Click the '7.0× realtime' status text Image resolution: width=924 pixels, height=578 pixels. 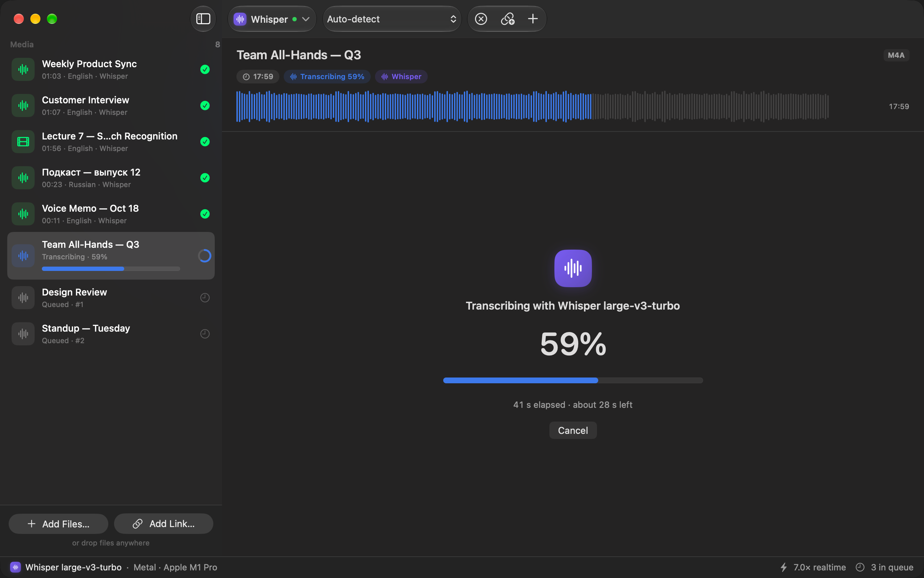coord(819,567)
